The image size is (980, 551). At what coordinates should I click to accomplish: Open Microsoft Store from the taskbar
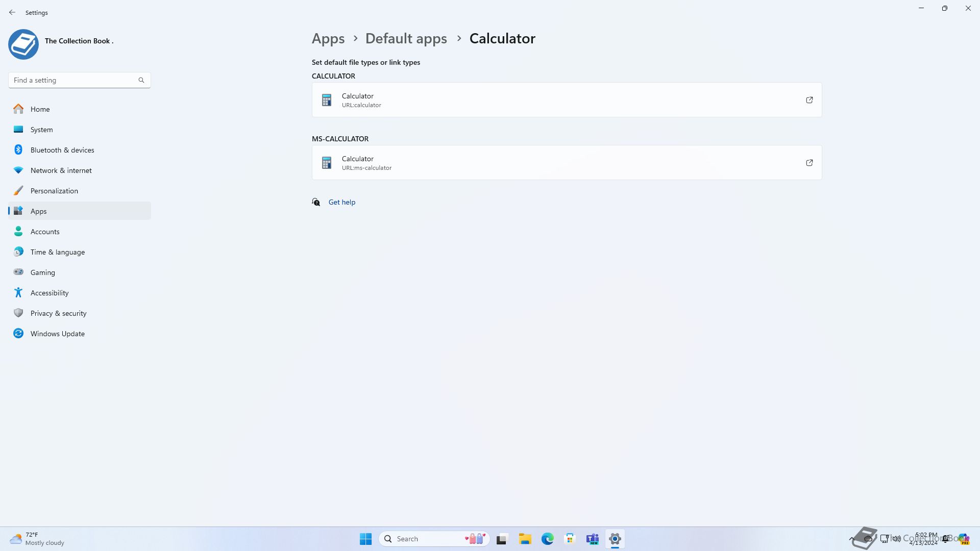570,539
